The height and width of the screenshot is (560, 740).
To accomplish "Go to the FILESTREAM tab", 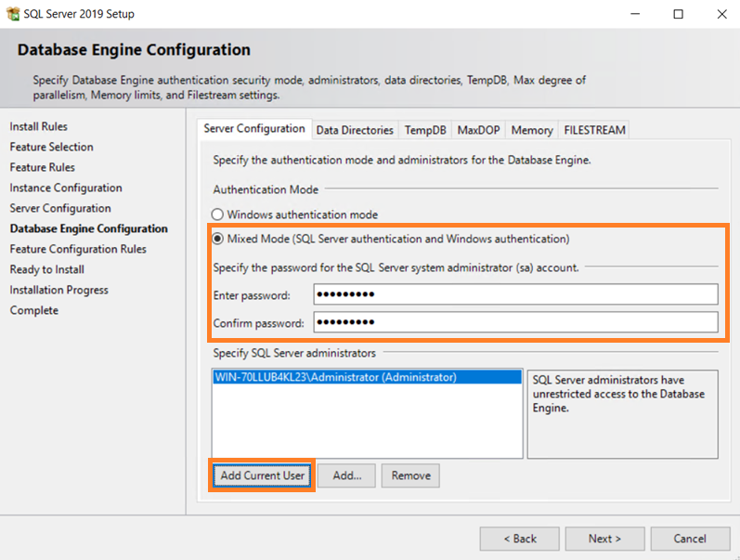I will tap(594, 130).
